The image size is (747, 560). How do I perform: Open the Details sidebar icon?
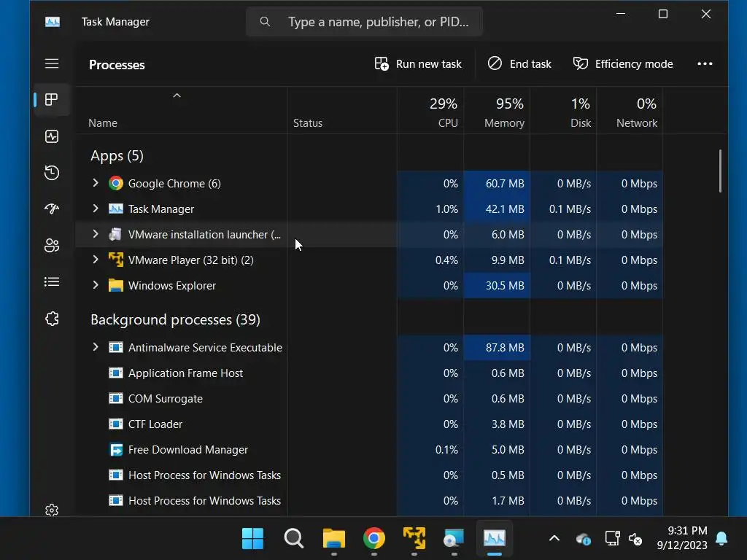(x=52, y=282)
